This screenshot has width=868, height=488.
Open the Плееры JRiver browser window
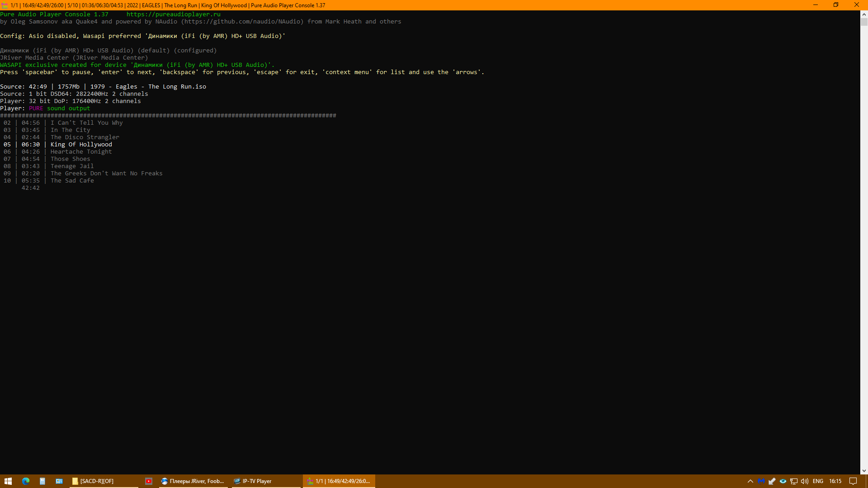193,481
